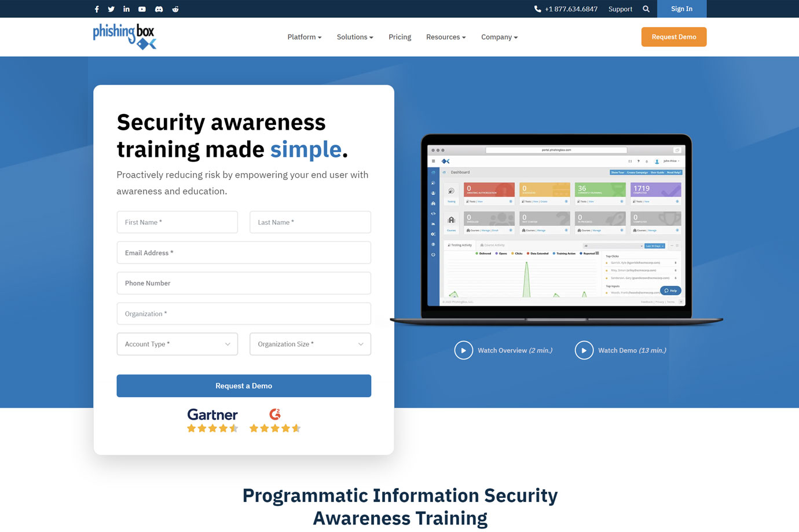Play the Watch Demo video
Viewport: 799px width, 532px height.
[621, 350]
